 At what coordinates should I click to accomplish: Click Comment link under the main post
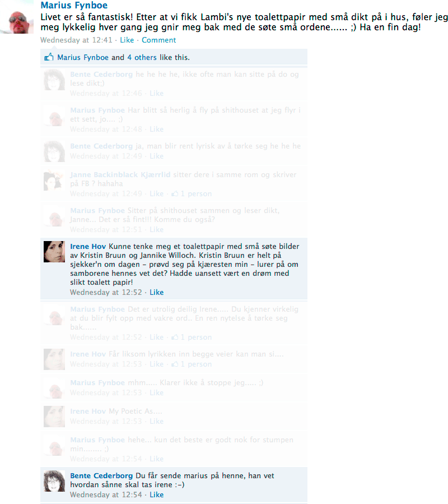click(x=158, y=40)
